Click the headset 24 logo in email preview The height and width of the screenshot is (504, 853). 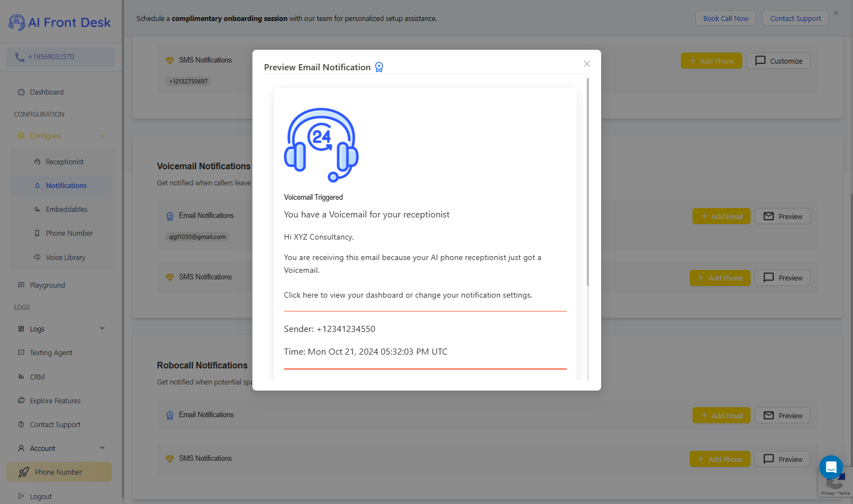pos(321,145)
